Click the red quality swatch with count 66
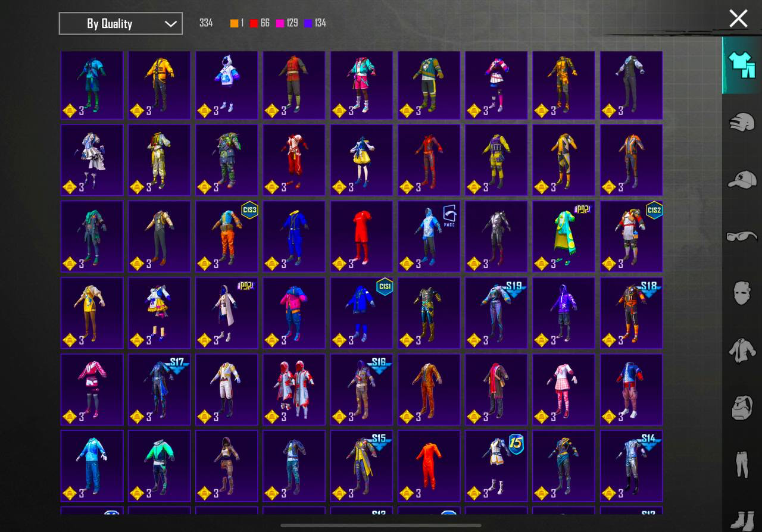This screenshot has height=532, width=762. click(254, 23)
